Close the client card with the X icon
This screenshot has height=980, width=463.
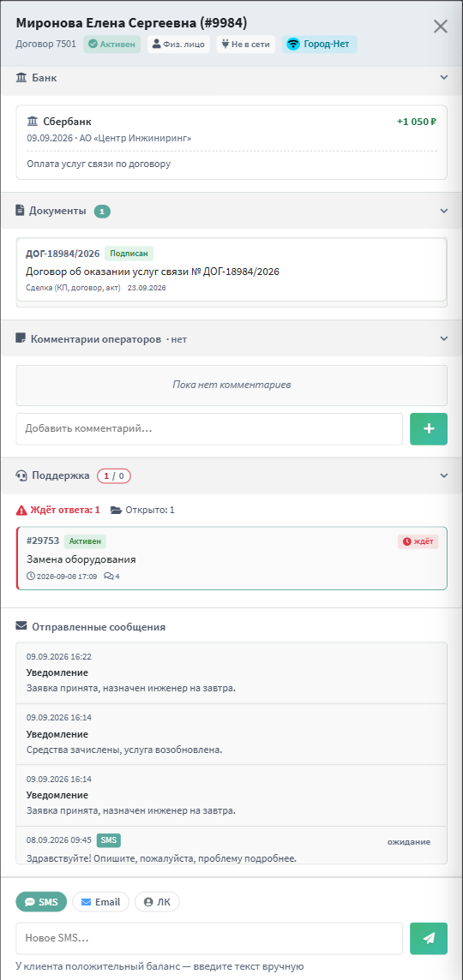point(441,26)
